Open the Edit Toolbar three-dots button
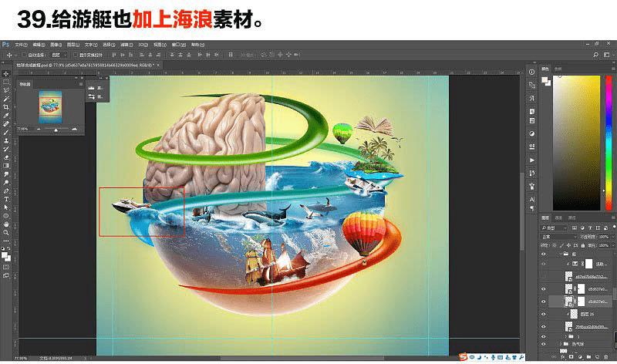Viewport: 617px width, 364px height. click(6, 241)
